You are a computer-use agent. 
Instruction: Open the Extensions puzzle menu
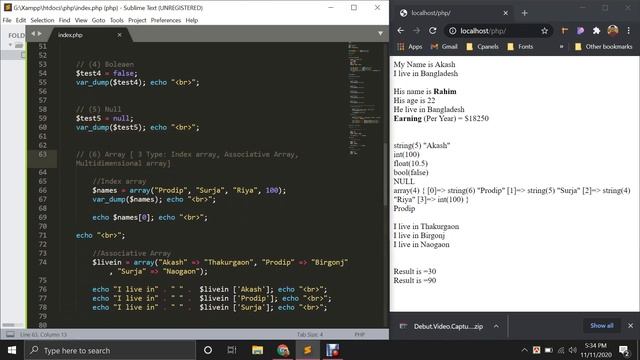point(596,31)
